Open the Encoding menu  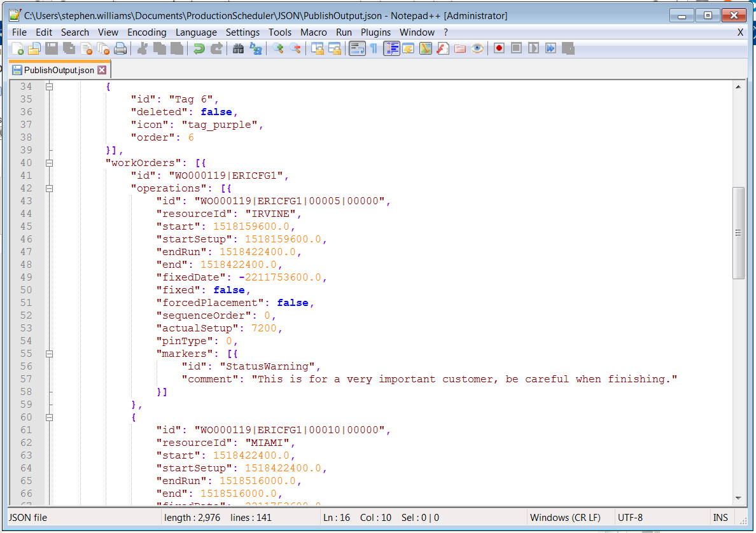click(x=146, y=32)
